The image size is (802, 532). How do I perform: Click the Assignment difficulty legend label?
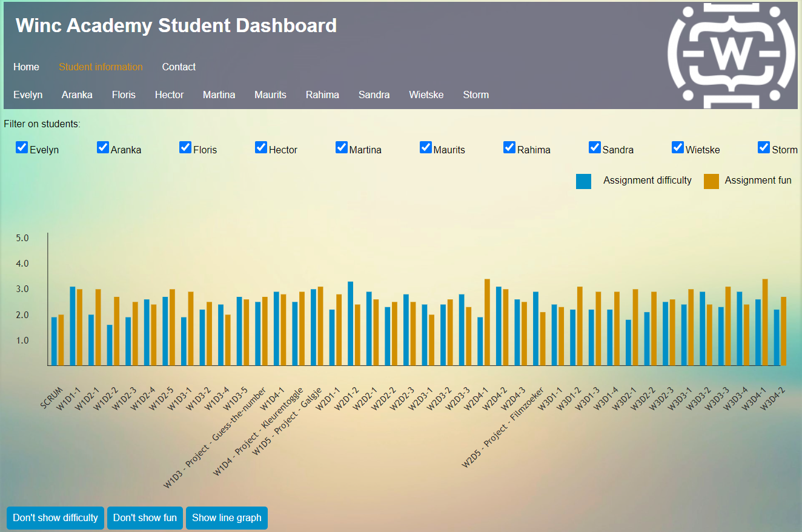pyautogui.click(x=648, y=180)
